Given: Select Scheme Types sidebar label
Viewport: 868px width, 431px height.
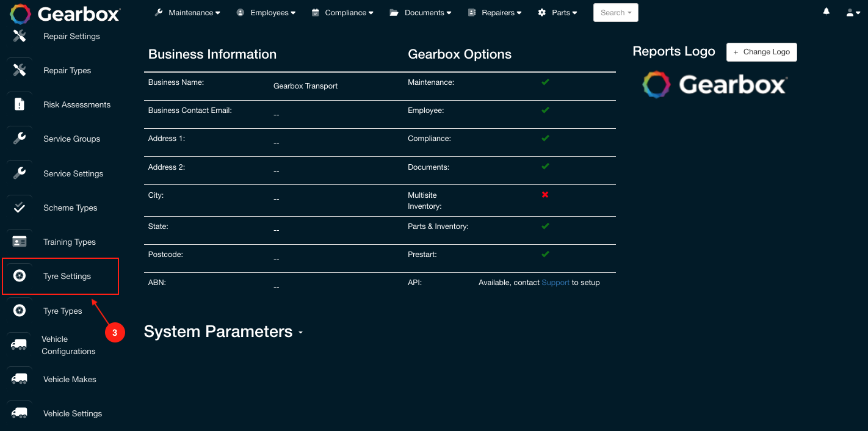Looking at the screenshot, I should pos(70,208).
